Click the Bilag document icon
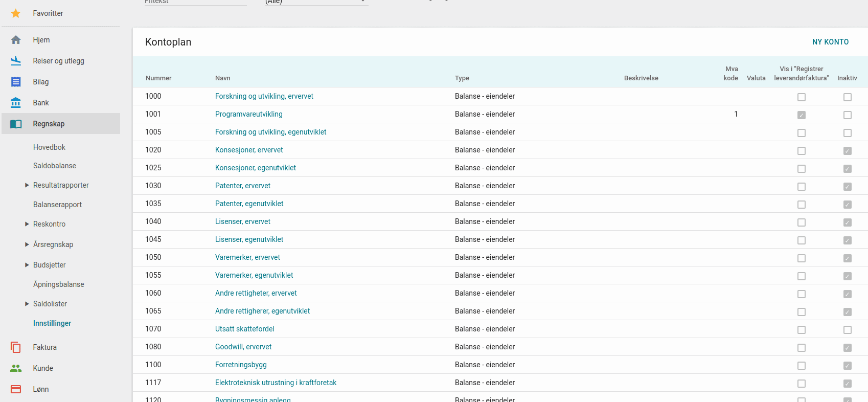 pos(16,82)
